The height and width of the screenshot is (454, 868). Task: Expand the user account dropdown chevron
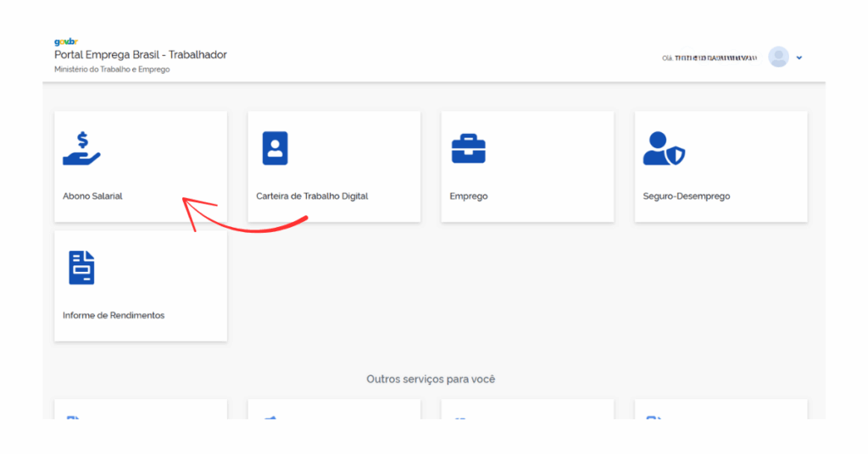pos(799,58)
